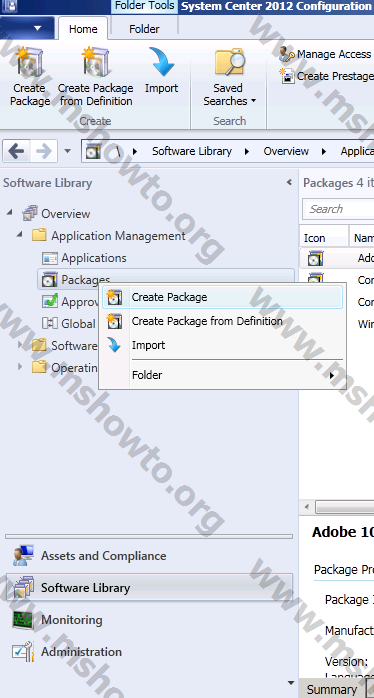
Task: Click Software Library in the breadcrumb
Action: point(192,151)
